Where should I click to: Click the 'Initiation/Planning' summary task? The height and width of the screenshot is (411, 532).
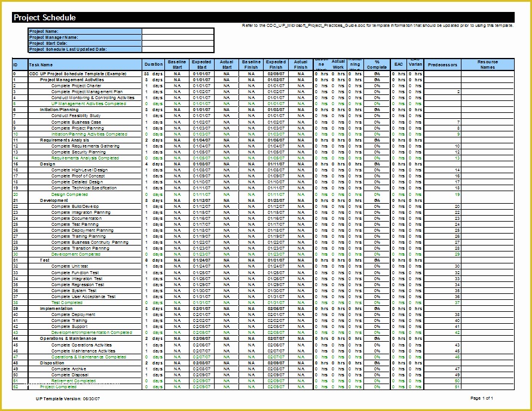coord(59,109)
